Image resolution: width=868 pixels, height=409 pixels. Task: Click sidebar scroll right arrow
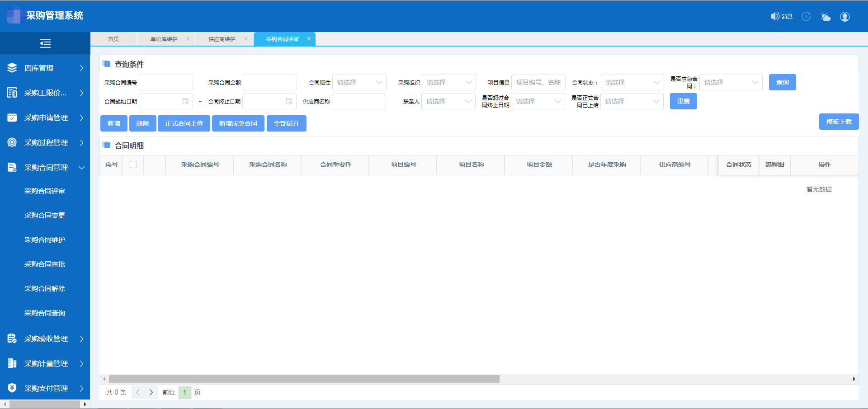tap(85, 404)
